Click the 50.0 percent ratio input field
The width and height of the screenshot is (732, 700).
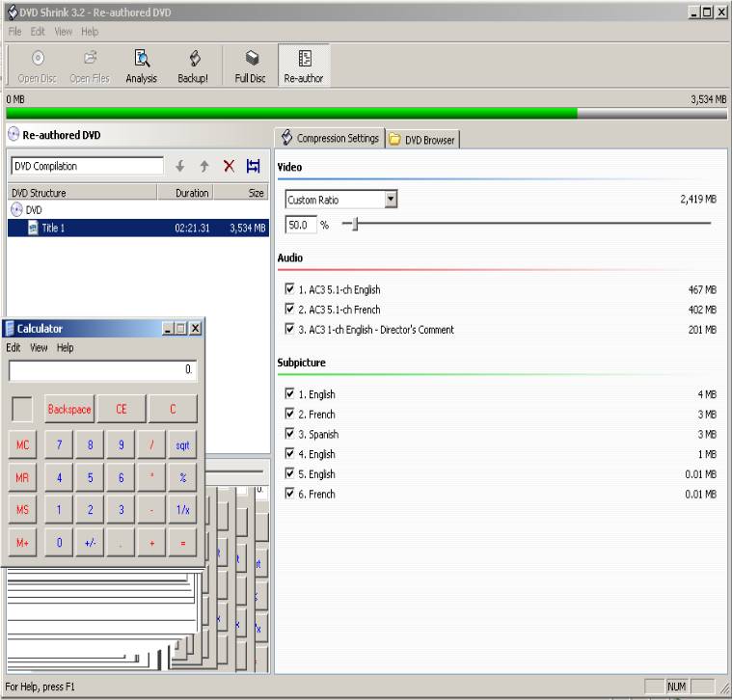tap(301, 225)
